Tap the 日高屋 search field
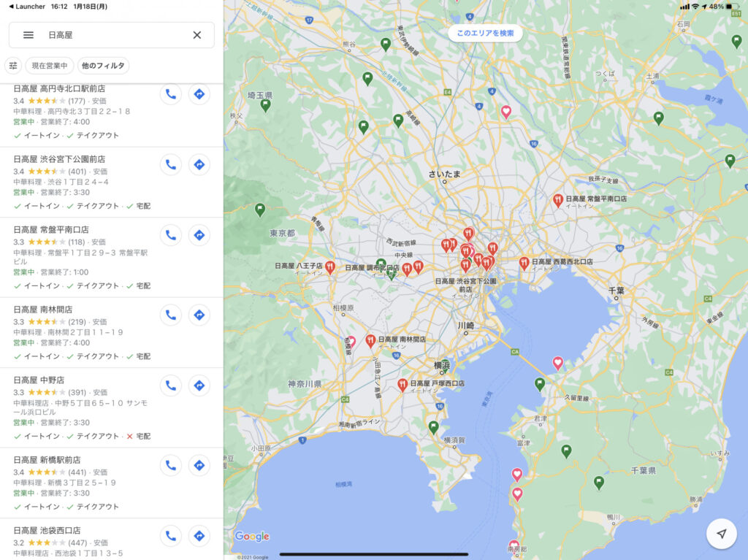Image resolution: width=748 pixels, height=560 pixels. pos(112,35)
